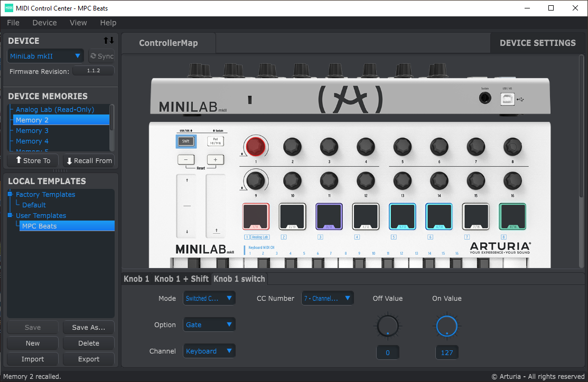
Task: Click the On Value field showing 127
Action: pos(446,352)
